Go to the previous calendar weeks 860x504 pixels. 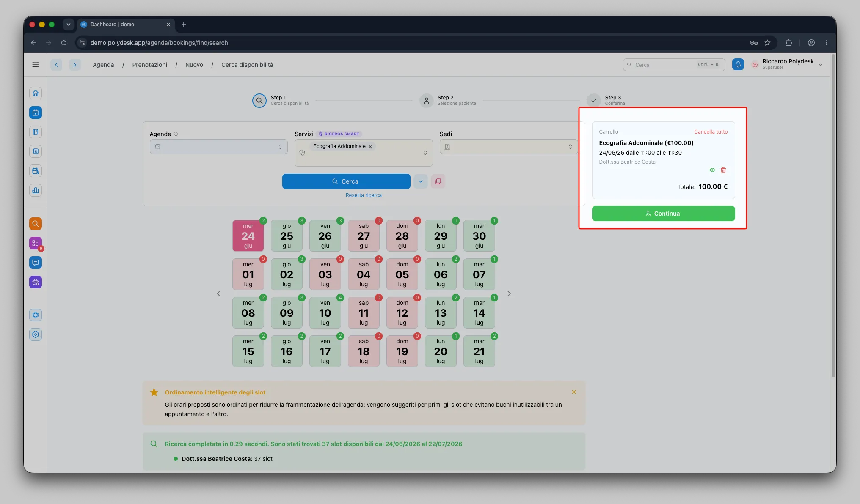point(218,293)
